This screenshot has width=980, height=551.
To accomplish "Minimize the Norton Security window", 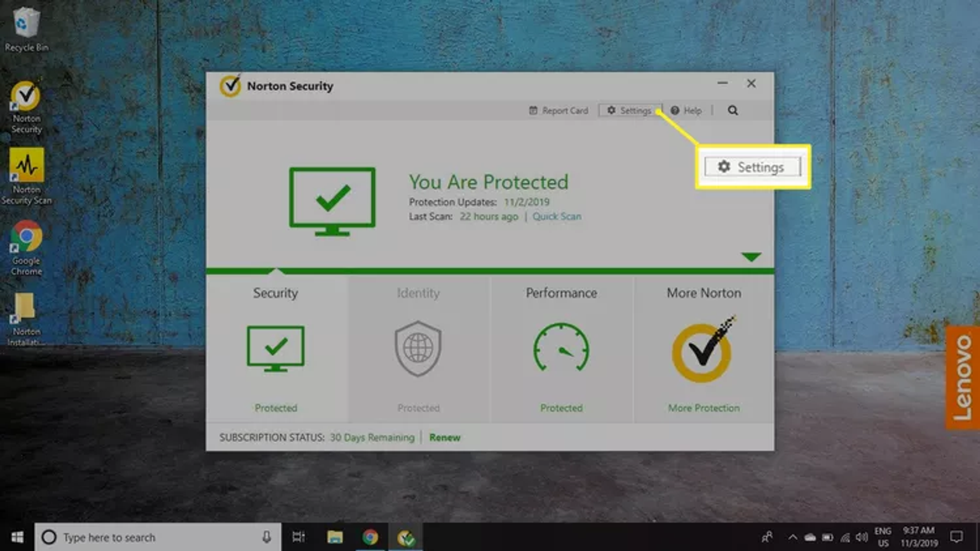I will [722, 83].
